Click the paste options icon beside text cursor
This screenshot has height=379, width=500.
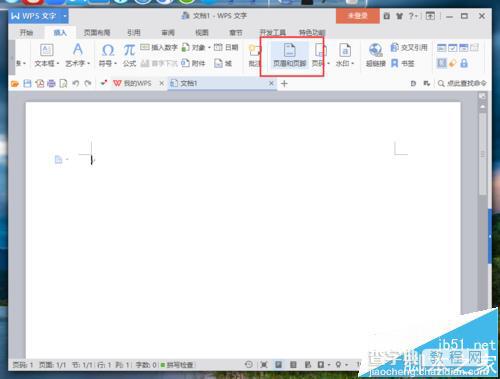(60, 160)
